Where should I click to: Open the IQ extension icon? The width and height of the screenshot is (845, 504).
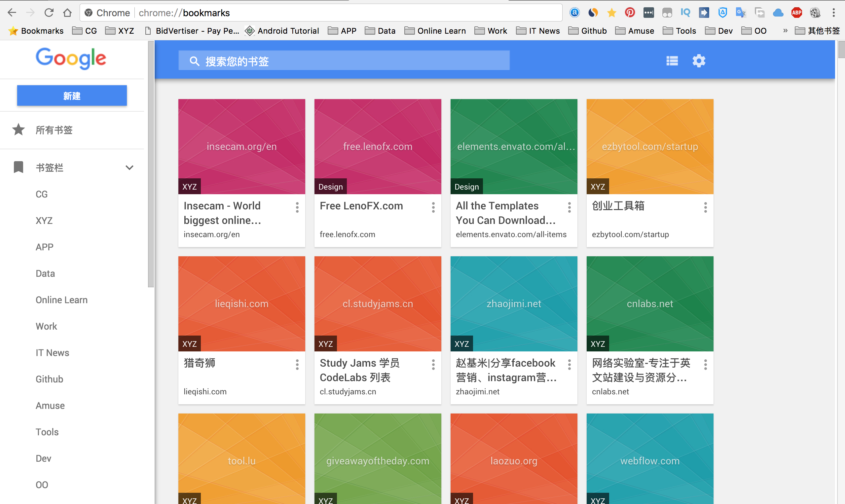click(x=685, y=13)
